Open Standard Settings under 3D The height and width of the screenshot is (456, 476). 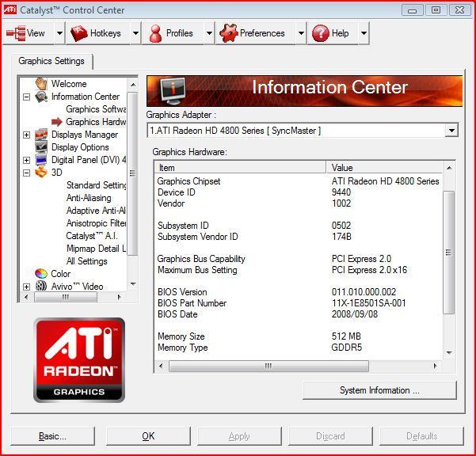pyautogui.click(x=97, y=185)
